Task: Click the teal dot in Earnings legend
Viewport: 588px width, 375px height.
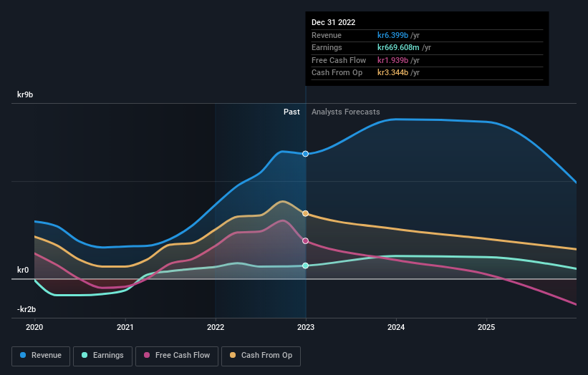Action: [85, 355]
